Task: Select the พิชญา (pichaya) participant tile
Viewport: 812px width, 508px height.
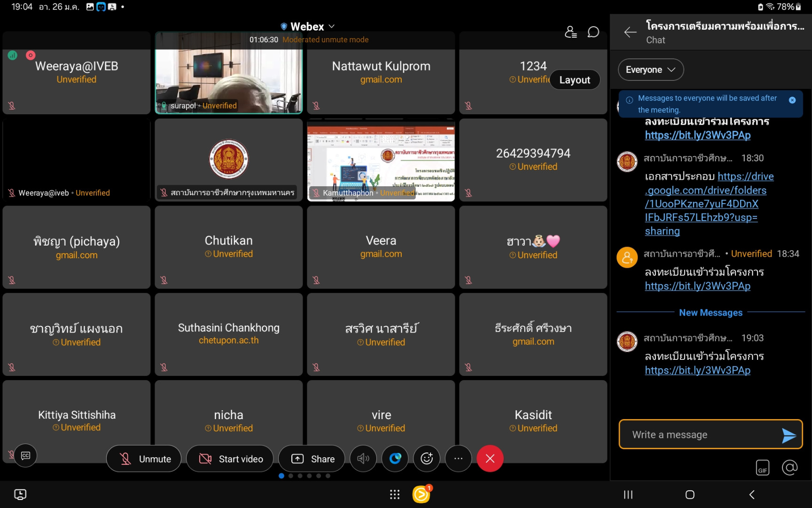Action: (77, 247)
